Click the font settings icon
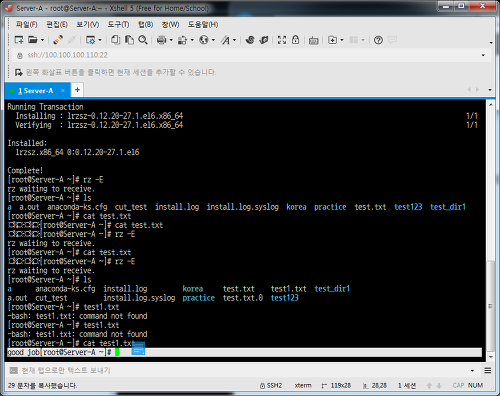 [226, 40]
